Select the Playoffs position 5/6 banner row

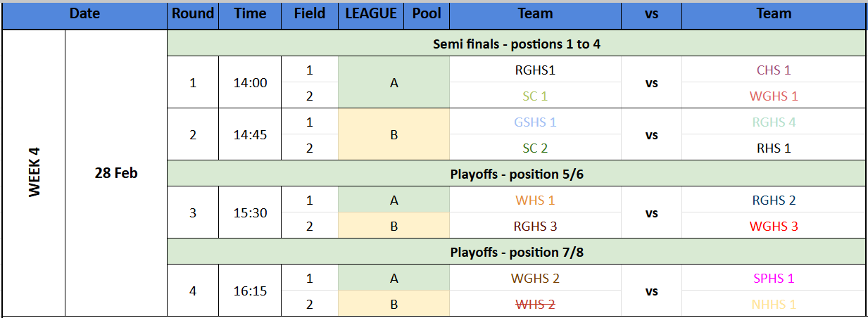pyautogui.click(x=516, y=174)
